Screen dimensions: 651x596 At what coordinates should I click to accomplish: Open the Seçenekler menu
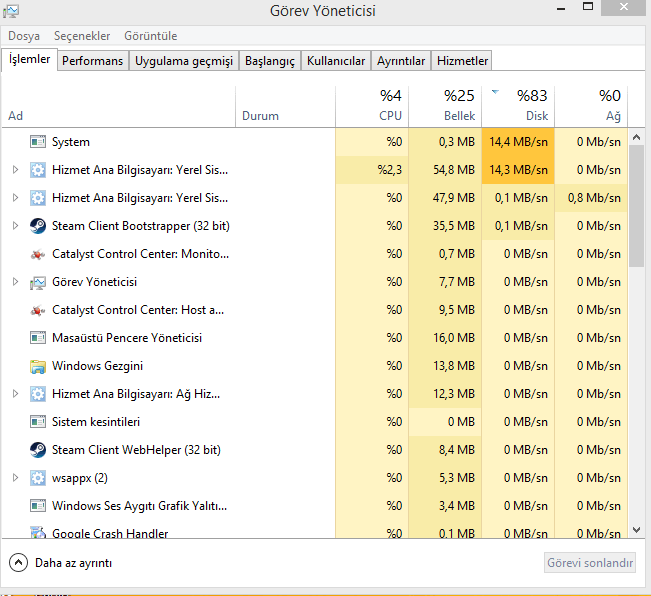(82, 36)
